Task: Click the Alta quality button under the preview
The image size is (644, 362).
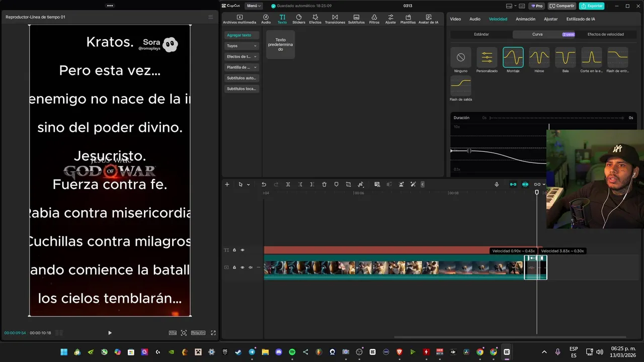Action: coord(173,333)
